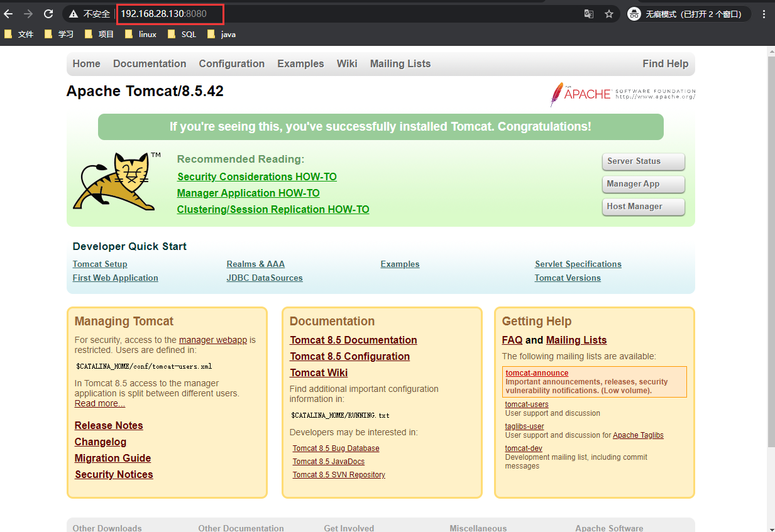Open the tomcat-dev mailing list link
The width and height of the screenshot is (775, 532).
pos(524,448)
